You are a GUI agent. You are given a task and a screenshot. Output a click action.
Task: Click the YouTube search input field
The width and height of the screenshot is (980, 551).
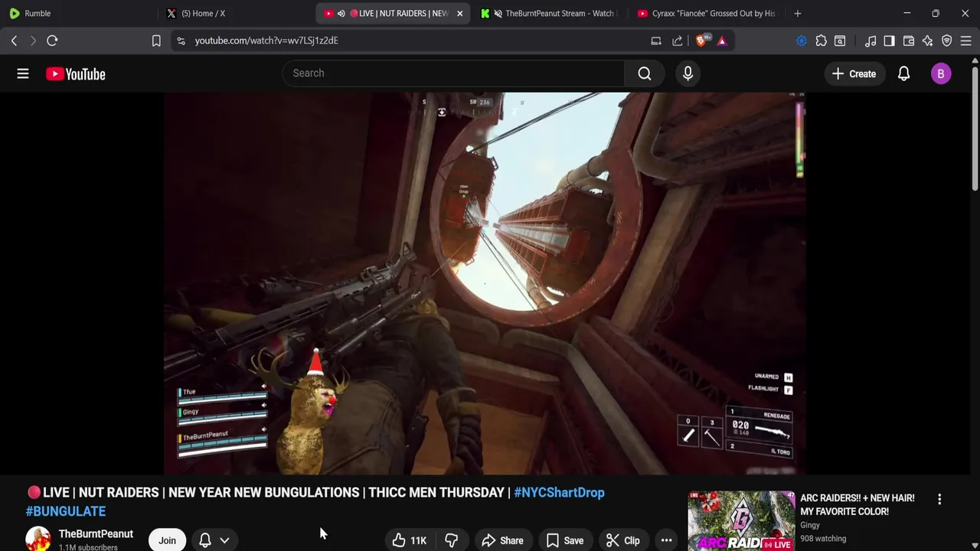point(453,73)
